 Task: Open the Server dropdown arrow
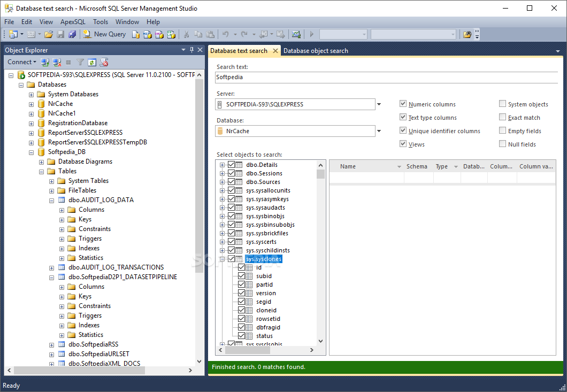[379, 104]
